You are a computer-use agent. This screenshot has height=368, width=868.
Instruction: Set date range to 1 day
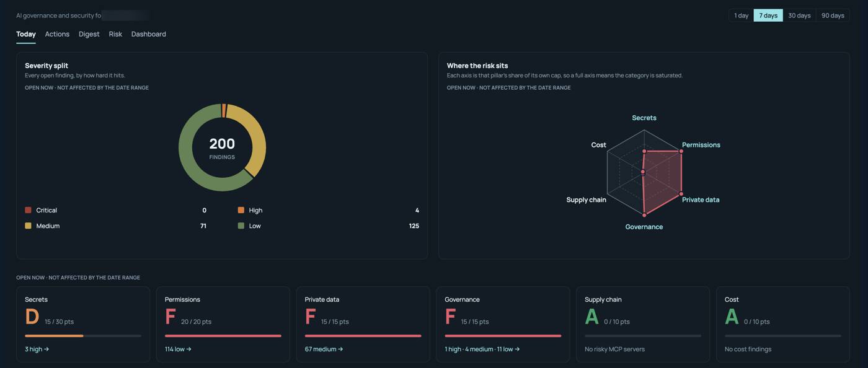pyautogui.click(x=742, y=15)
